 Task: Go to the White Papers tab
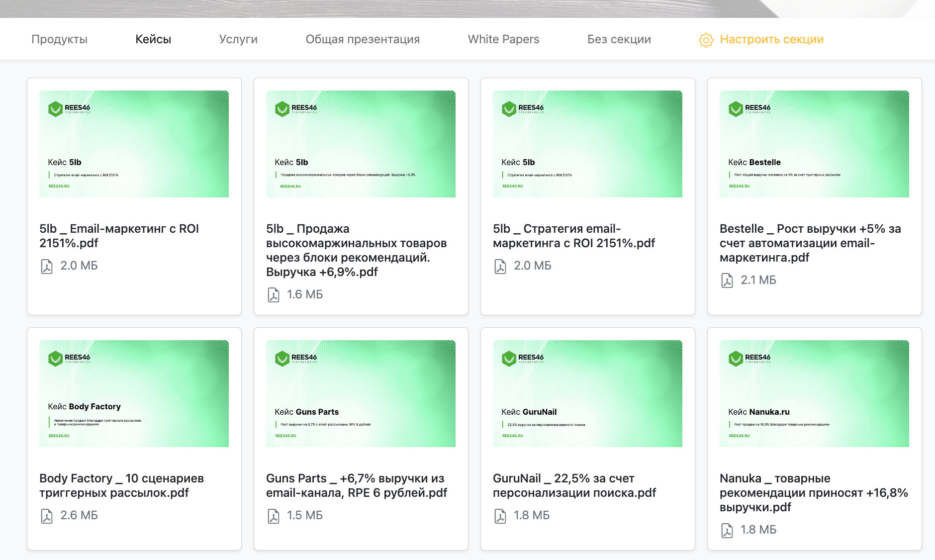click(503, 39)
